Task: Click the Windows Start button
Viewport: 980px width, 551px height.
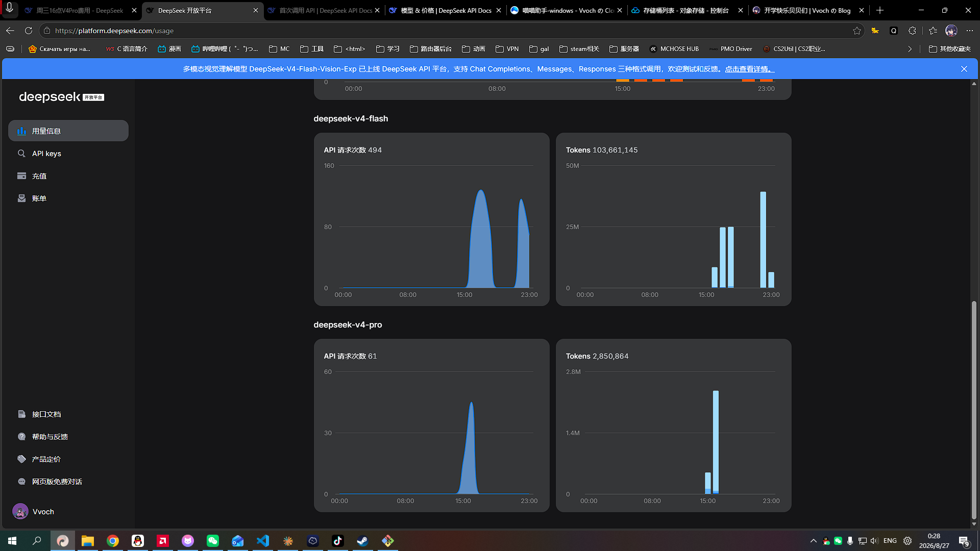Action: click(x=12, y=541)
